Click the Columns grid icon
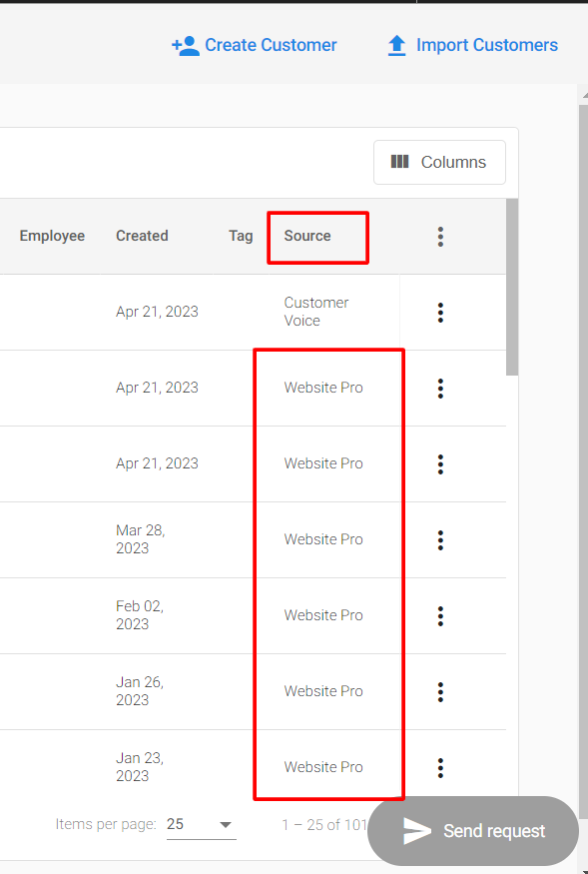Viewport: 588px width, 874px height. 399,162
